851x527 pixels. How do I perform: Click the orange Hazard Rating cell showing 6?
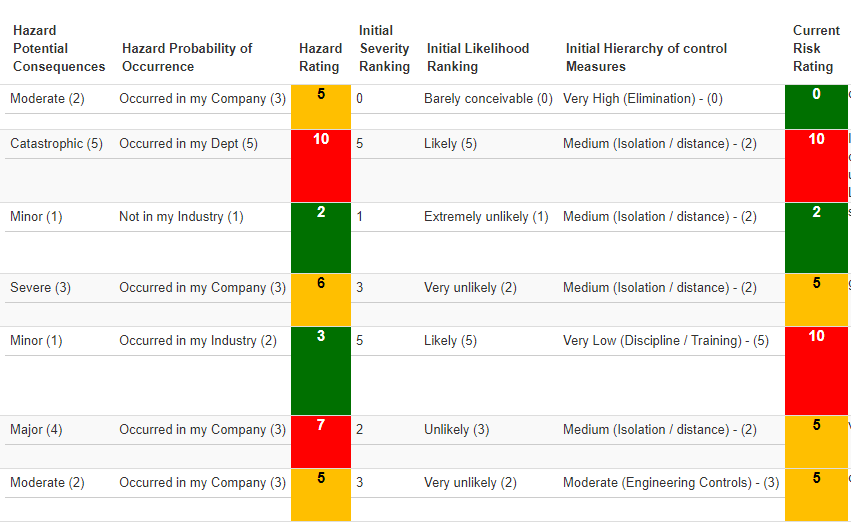tap(321, 299)
